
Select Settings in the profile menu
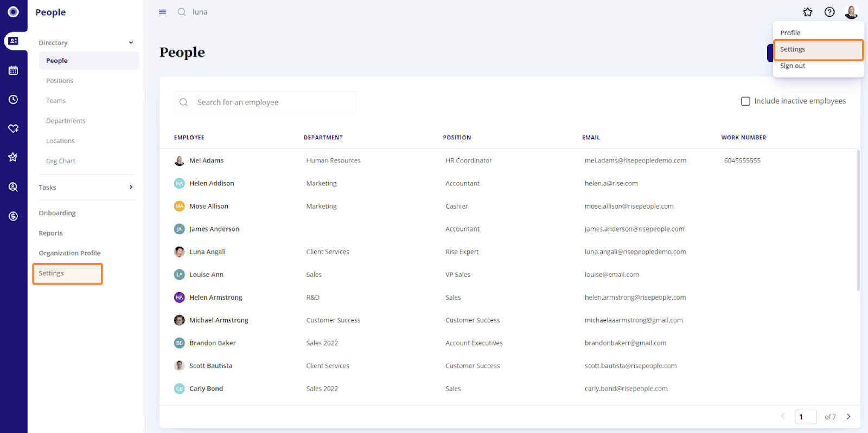pos(793,49)
